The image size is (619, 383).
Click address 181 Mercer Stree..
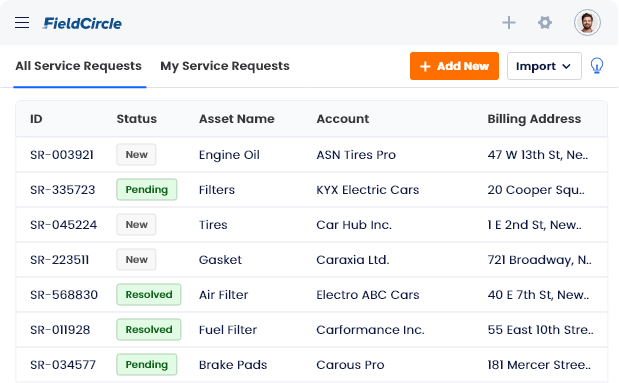click(x=539, y=365)
